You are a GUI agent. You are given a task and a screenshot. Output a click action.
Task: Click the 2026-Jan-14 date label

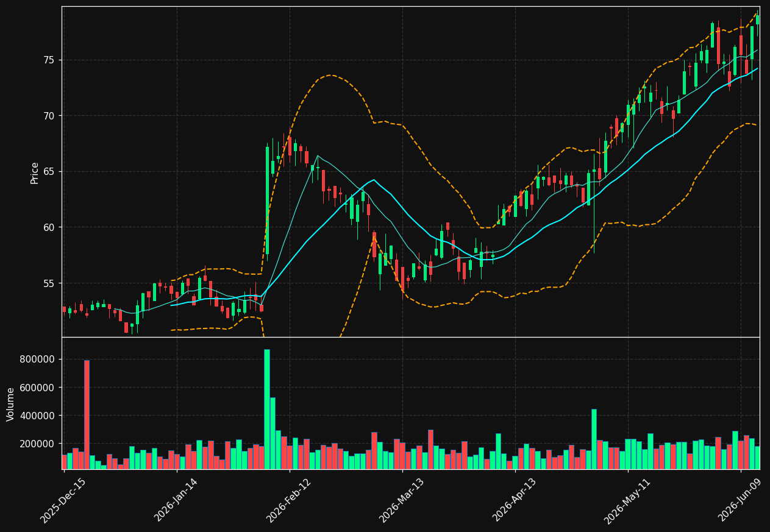176,500
